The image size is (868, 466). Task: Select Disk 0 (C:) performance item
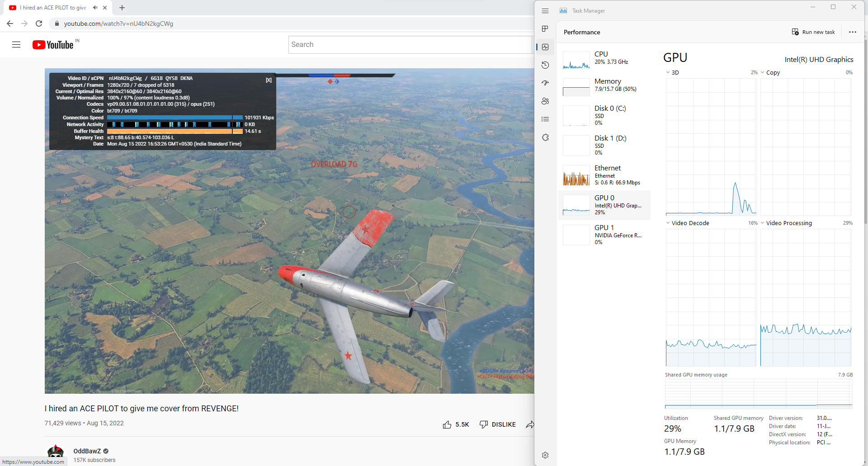coord(604,115)
